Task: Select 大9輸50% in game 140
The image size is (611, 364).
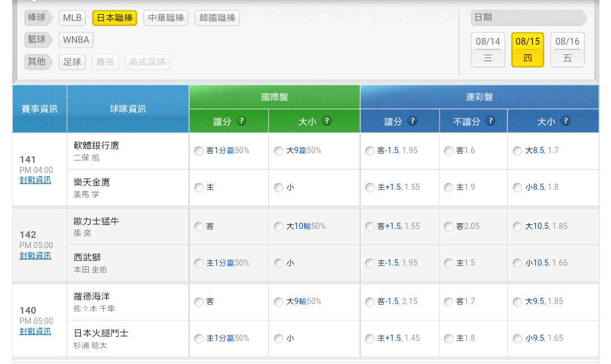Action: (x=278, y=302)
